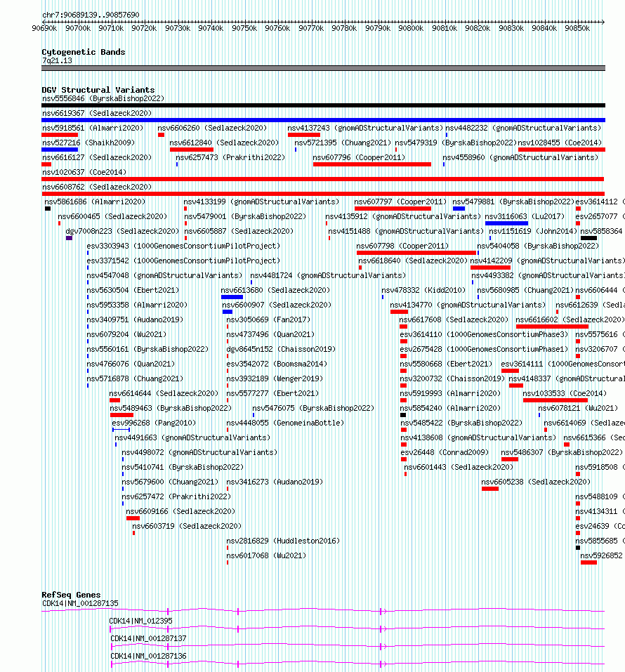Screen dimensions: 625x672
Task: Open variant nsv5918561 (Almarri2020)
Action: (93, 128)
